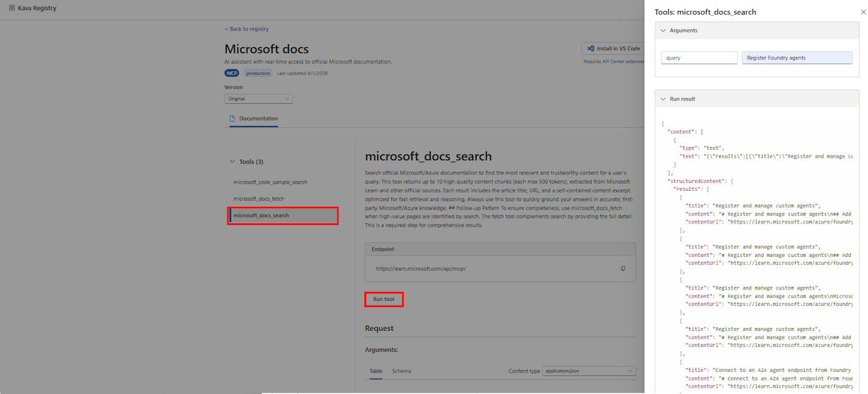This screenshot has width=868, height=394.
Task: Click the Connect to an A2A agent title line
Action: [x=769, y=370]
